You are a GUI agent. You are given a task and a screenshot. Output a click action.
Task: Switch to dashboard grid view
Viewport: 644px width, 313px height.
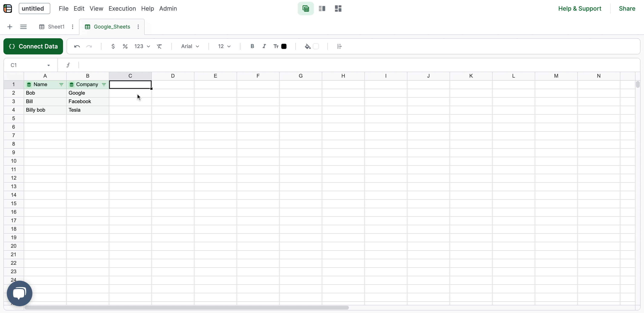pyautogui.click(x=338, y=9)
